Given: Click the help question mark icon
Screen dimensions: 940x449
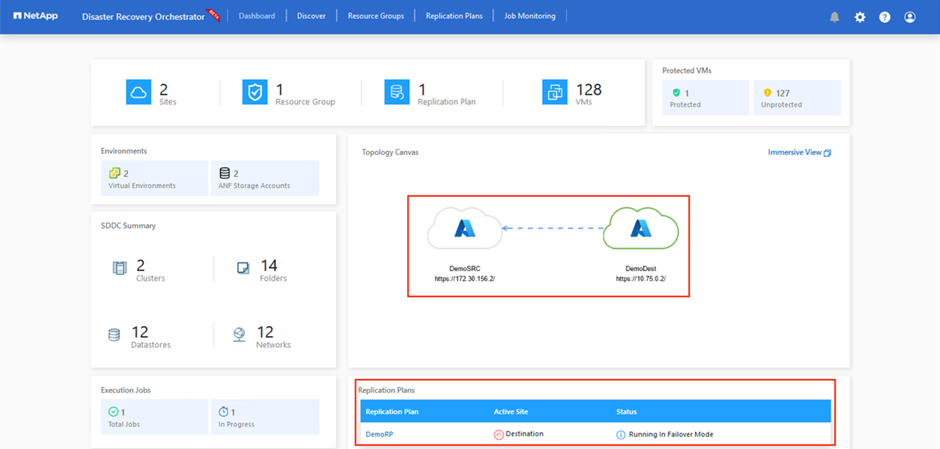Looking at the screenshot, I should click(884, 17).
